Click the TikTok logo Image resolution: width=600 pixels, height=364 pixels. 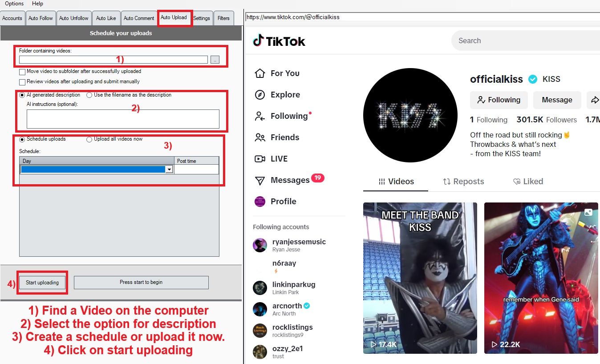(x=279, y=41)
